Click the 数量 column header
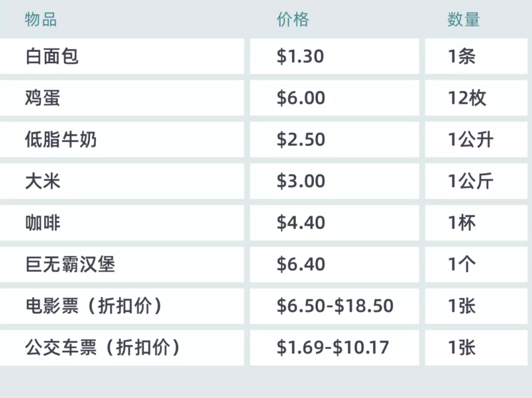 coord(463,20)
